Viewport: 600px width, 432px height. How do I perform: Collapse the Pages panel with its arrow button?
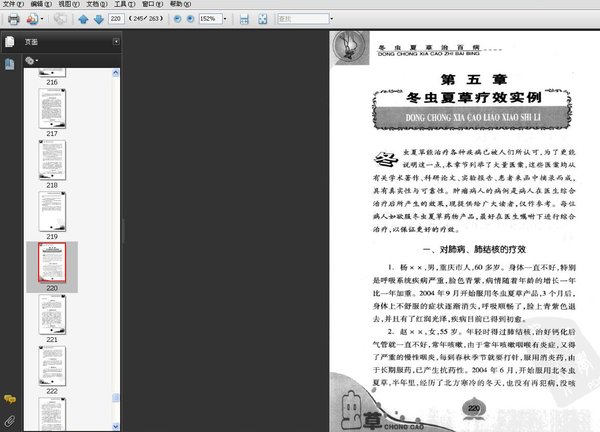pos(116,41)
